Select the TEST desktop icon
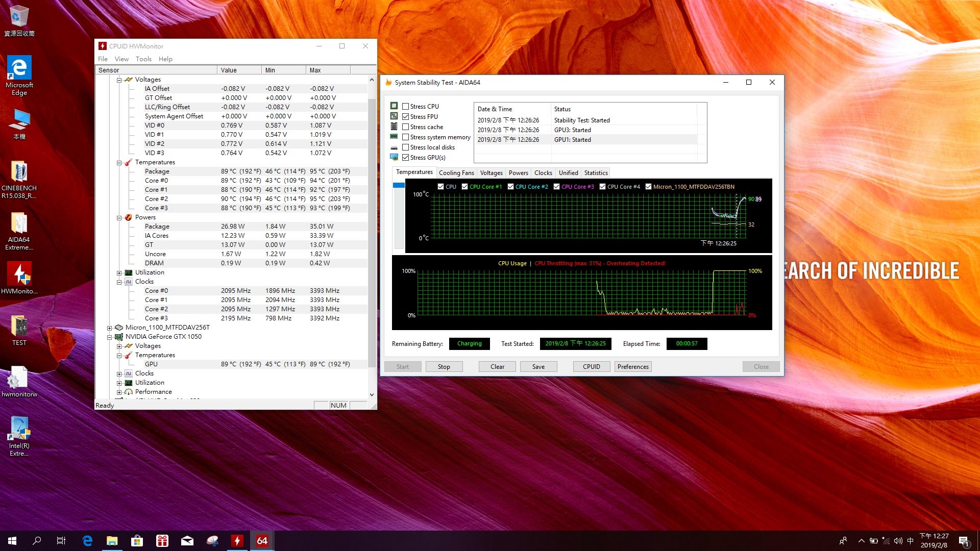The image size is (980, 551). [19, 330]
